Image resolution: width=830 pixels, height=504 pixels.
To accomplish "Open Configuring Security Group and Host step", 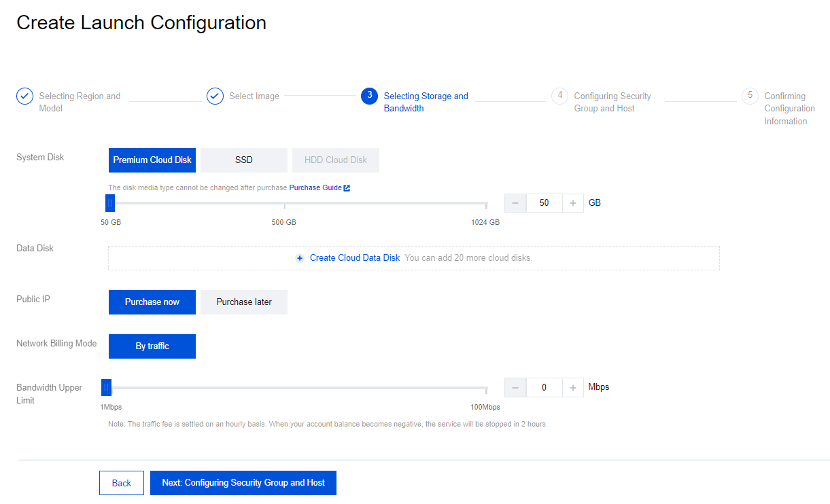I will coord(612,103).
